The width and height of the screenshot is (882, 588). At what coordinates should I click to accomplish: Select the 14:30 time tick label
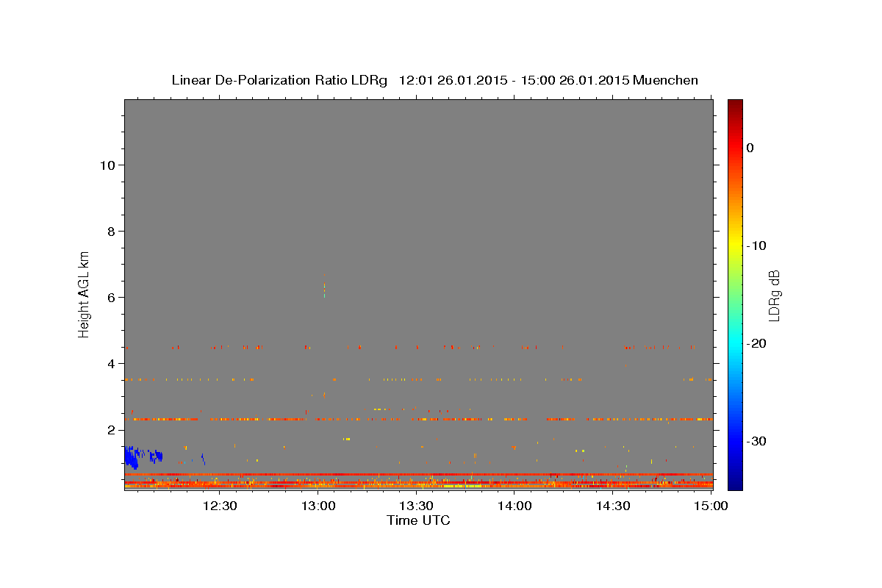coord(613,506)
